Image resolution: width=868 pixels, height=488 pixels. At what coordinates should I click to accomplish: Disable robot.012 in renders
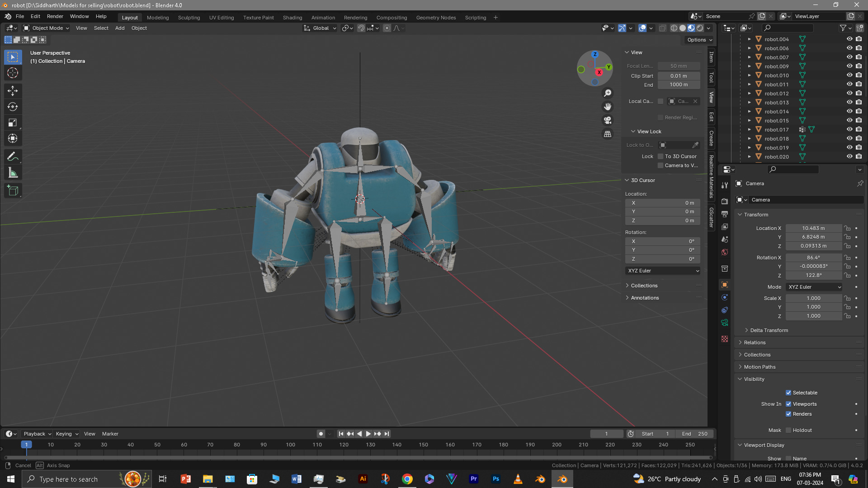[859, 94]
